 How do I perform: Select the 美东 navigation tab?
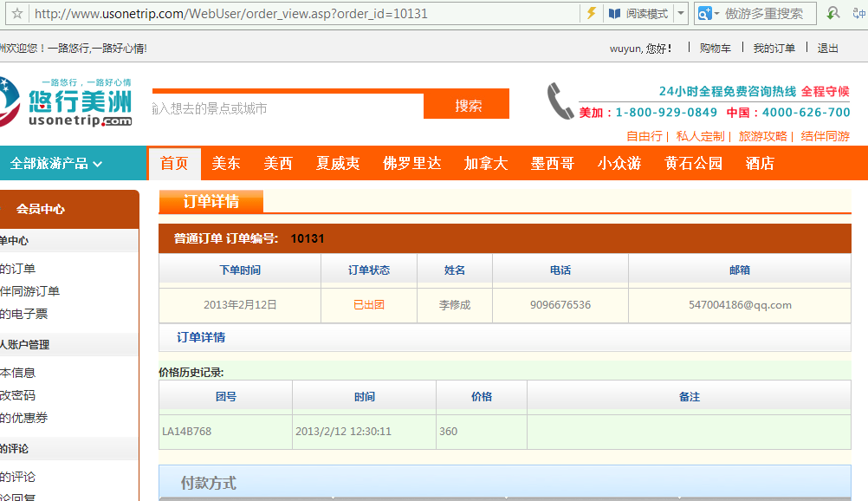[226, 164]
